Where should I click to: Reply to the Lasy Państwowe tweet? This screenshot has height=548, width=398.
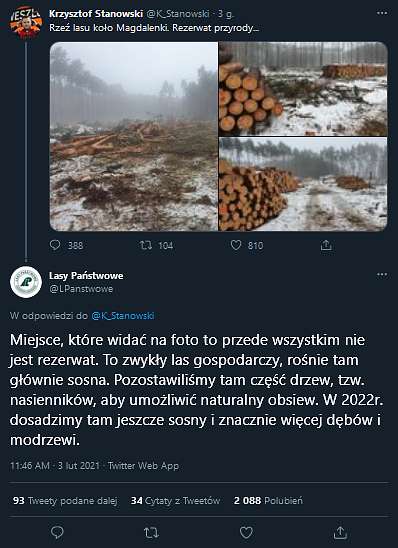57,533
